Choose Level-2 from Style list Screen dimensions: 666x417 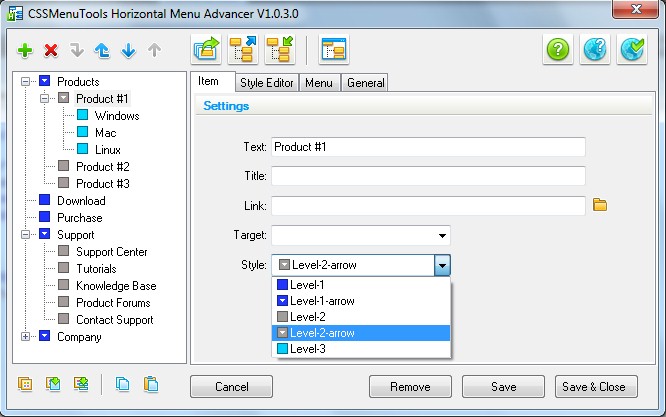(361, 317)
